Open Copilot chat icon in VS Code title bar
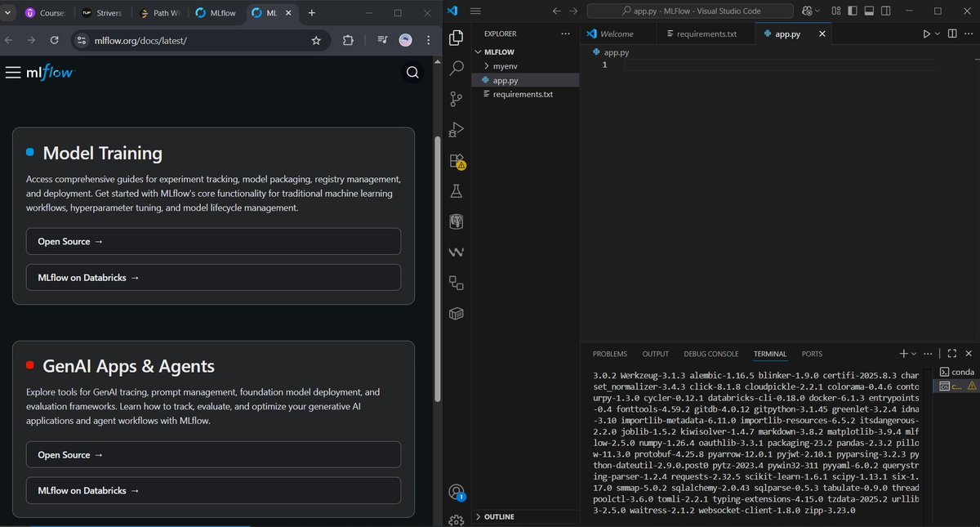Viewport: 980px width, 527px height. [807, 11]
